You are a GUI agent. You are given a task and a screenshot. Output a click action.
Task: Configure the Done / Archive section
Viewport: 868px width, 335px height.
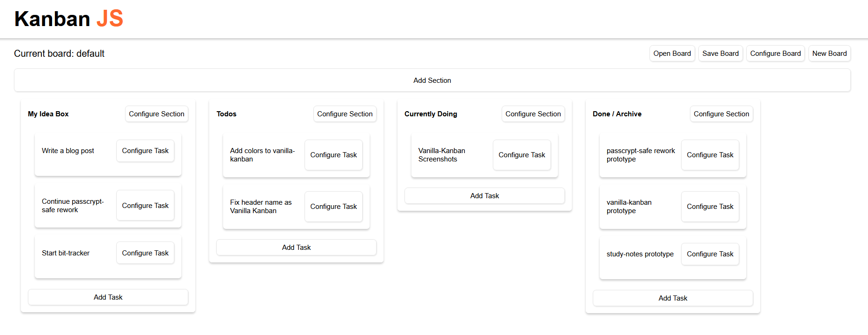pos(721,114)
